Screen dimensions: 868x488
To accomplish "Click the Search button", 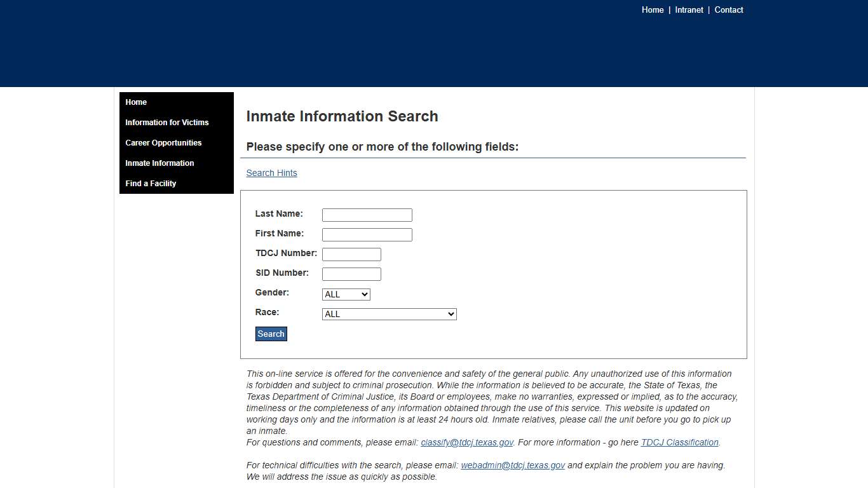I will 271,334.
